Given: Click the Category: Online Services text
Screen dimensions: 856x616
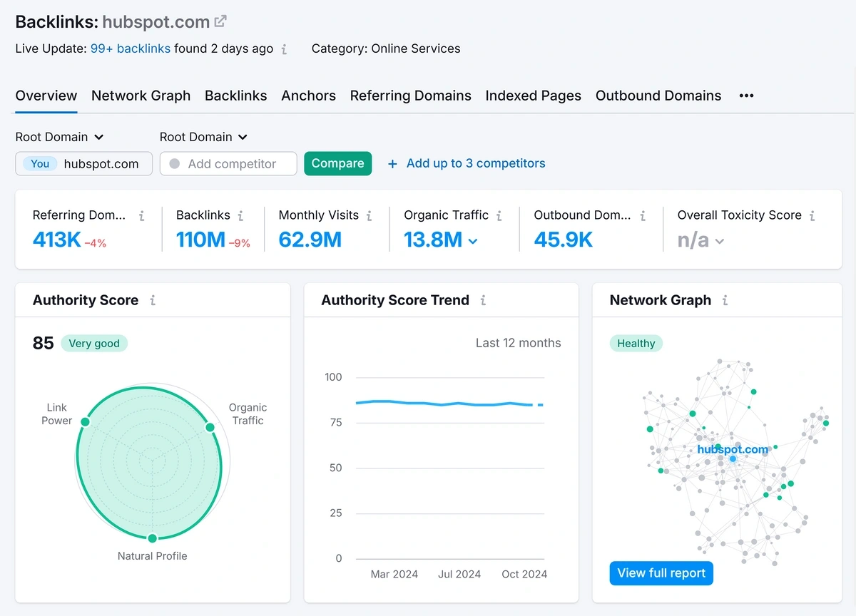Looking at the screenshot, I should tap(386, 48).
